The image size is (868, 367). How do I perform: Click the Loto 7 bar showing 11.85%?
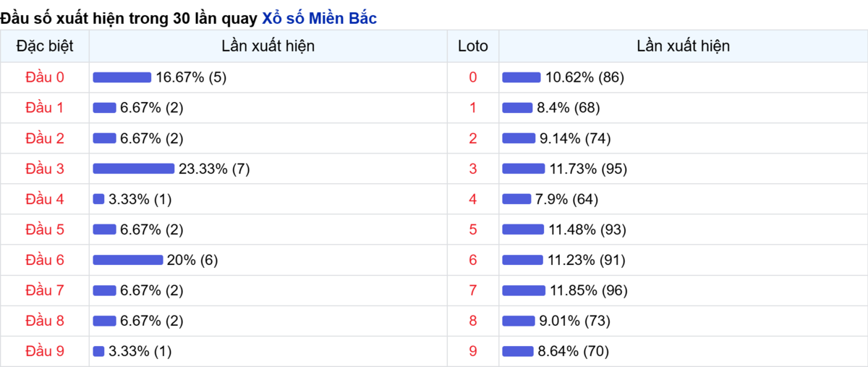[524, 290]
